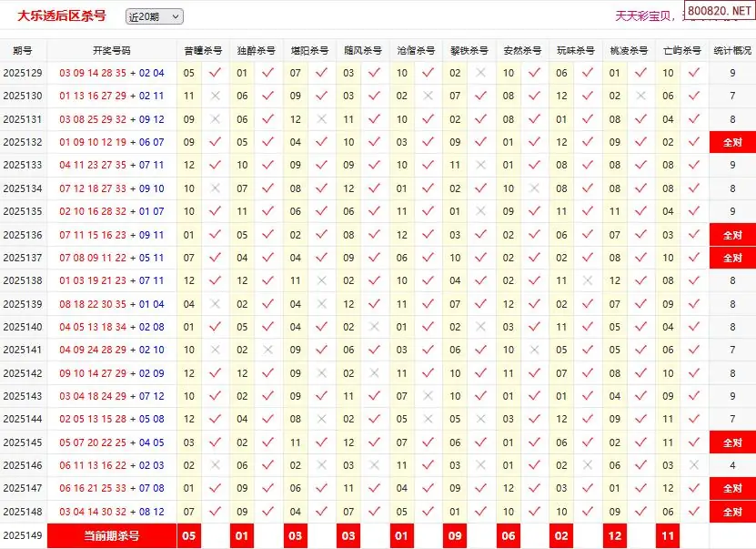Click red checkmark in 昔瞳杀号 for 2025129
Viewport: 756px width, 549px height.
(215, 73)
